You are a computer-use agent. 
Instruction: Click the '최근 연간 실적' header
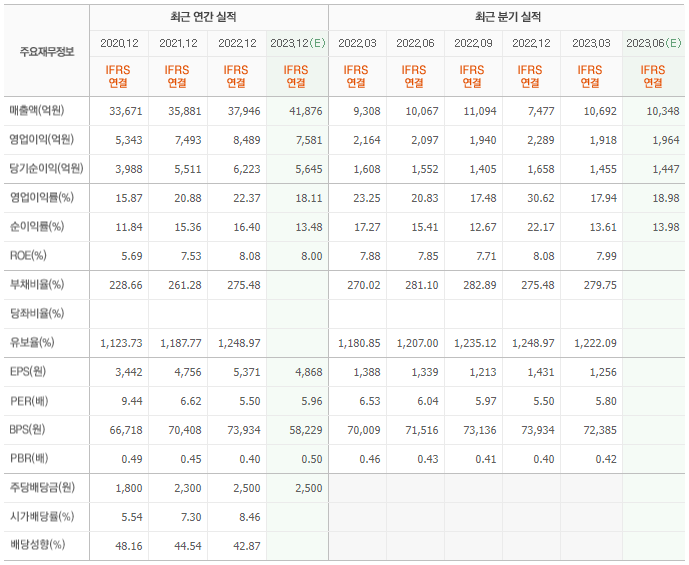point(203,17)
